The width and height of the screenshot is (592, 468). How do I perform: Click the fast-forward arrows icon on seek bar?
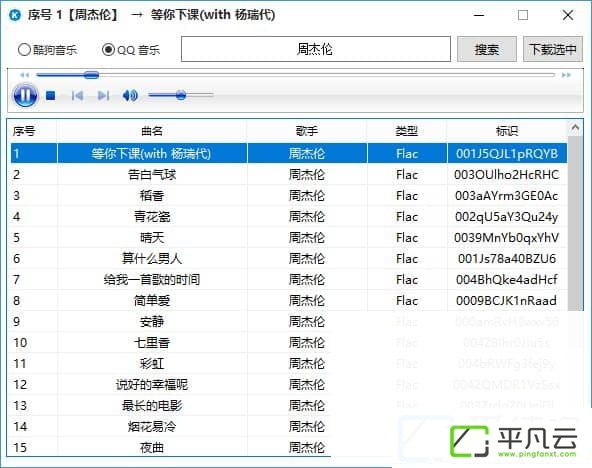pos(566,75)
